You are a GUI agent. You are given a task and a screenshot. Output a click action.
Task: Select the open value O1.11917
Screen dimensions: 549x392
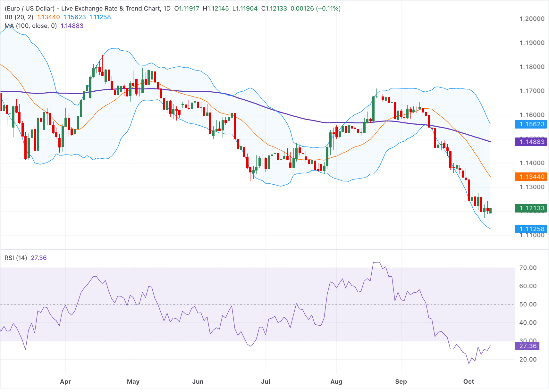[x=187, y=8]
